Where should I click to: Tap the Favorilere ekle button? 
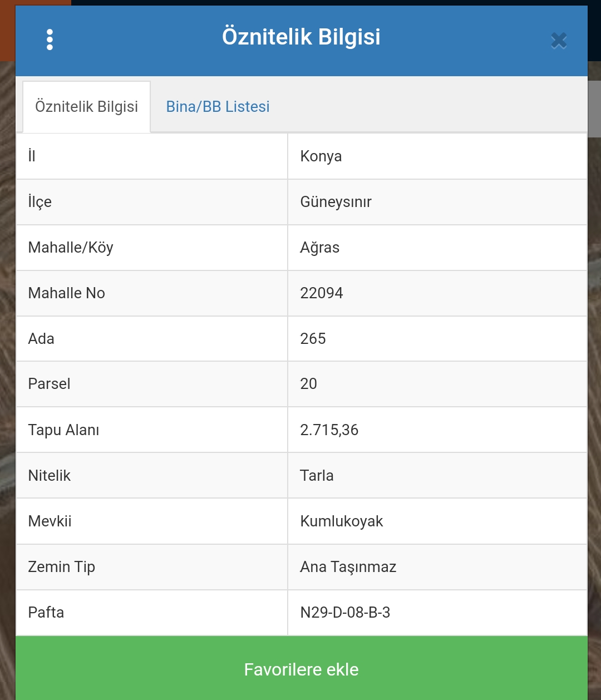click(x=301, y=668)
